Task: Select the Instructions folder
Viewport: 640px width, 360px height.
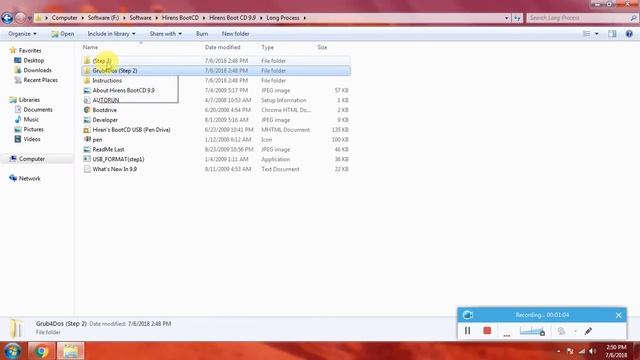Action: (x=216, y=80)
